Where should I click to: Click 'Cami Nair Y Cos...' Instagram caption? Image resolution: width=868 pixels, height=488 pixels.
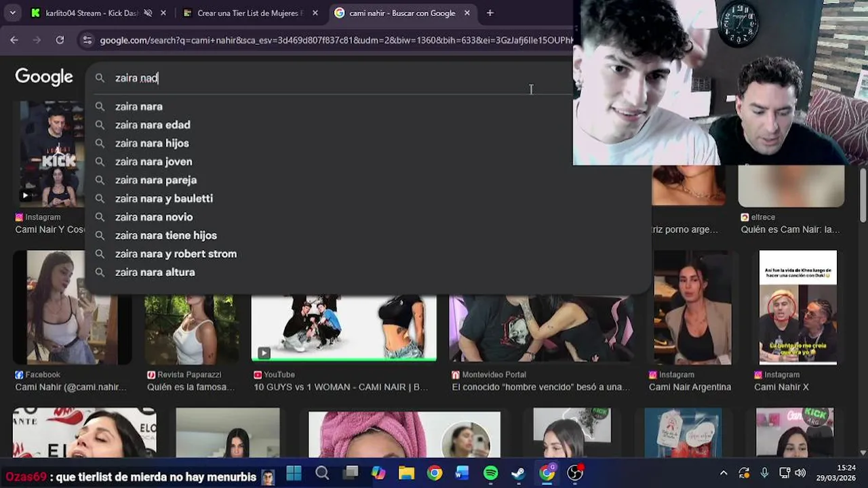click(x=49, y=230)
